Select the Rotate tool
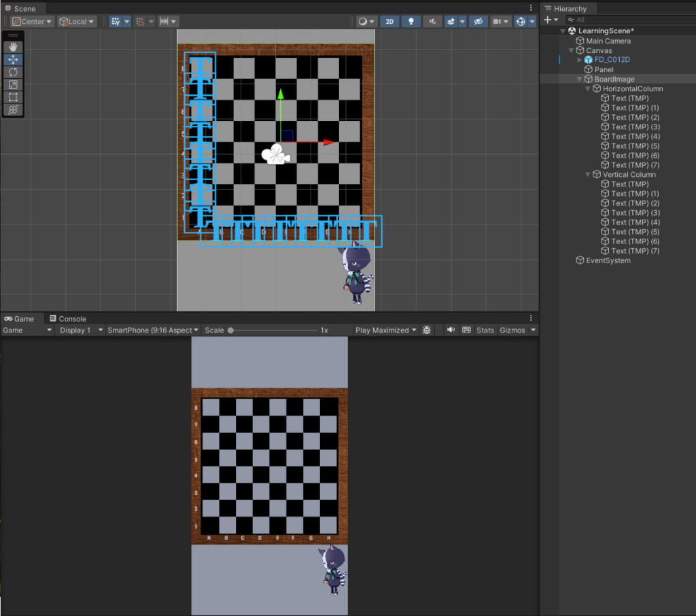The height and width of the screenshot is (616, 696). [13, 72]
